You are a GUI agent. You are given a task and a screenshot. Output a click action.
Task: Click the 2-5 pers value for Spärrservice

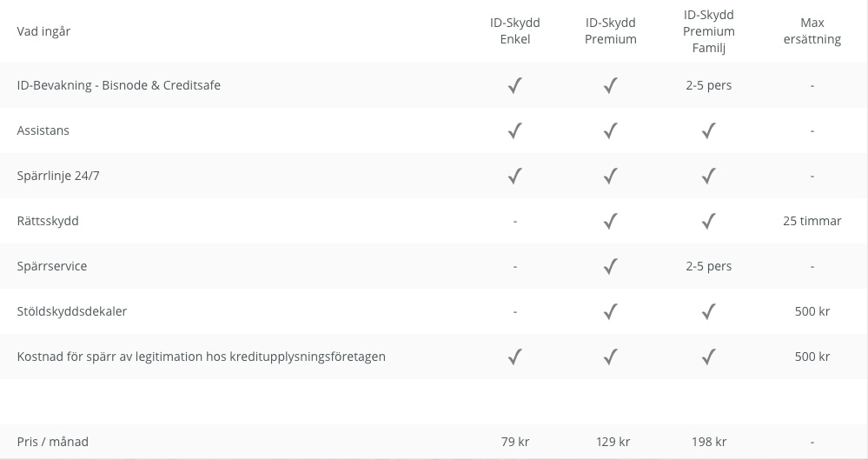click(708, 266)
